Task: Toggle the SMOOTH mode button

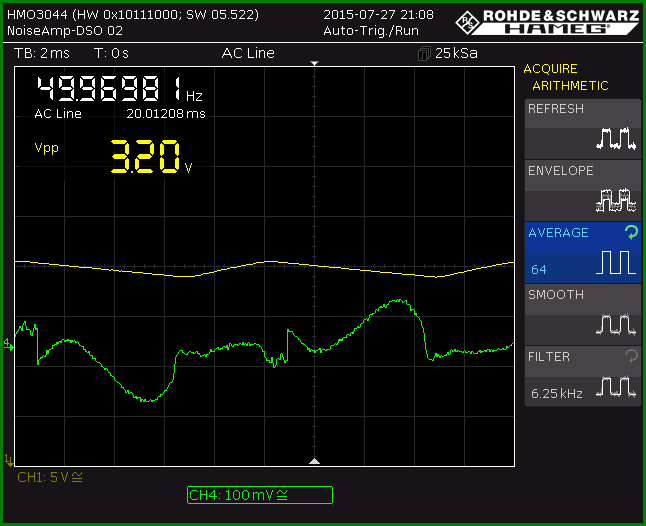Action: (x=583, y=315)
